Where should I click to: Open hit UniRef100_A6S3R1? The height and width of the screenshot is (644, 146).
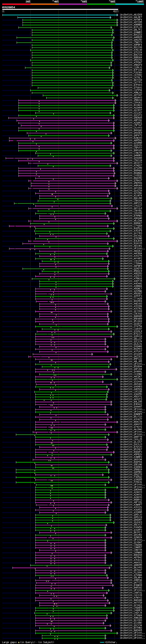click(x=131, y=246)
